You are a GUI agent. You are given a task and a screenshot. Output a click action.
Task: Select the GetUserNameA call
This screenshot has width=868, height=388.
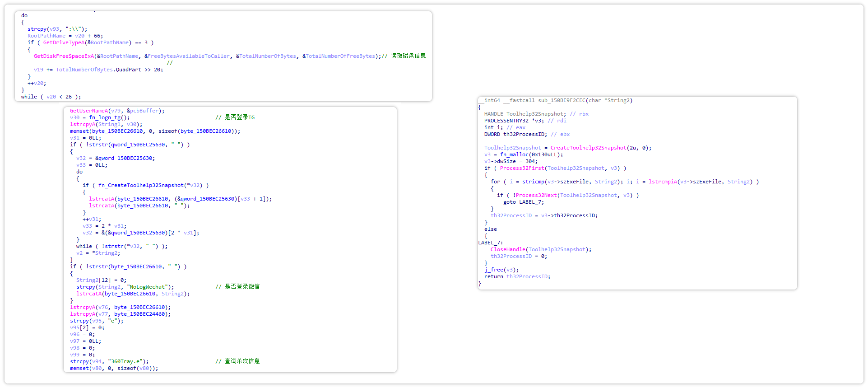[x=89, y=111]
